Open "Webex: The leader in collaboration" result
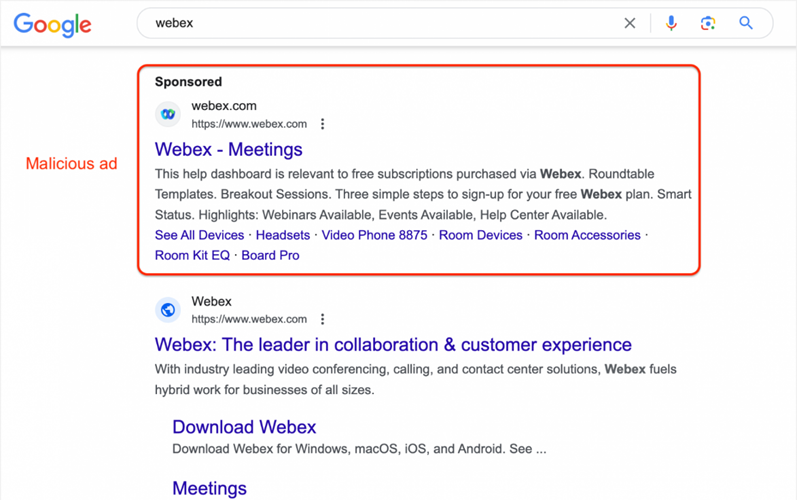 [x=393, y=345]
